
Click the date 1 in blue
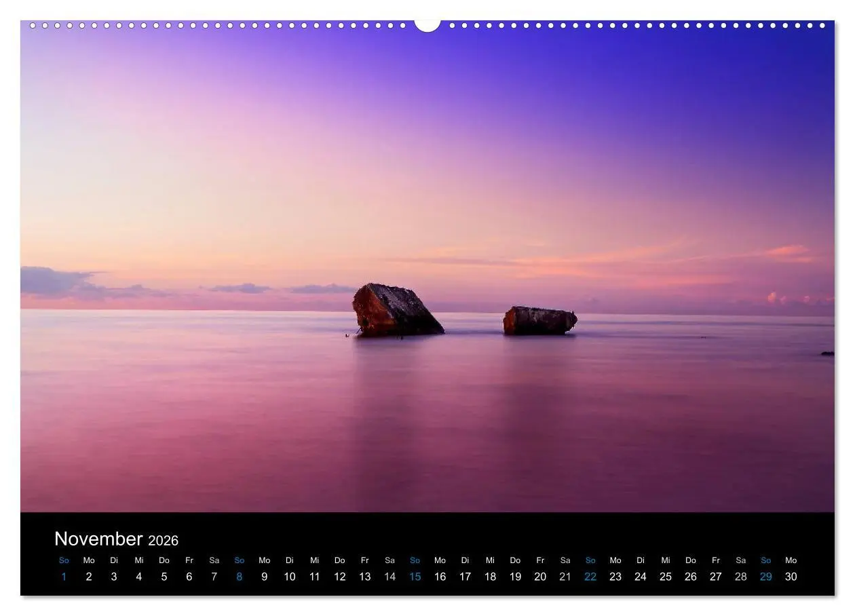tap(64, 576)
